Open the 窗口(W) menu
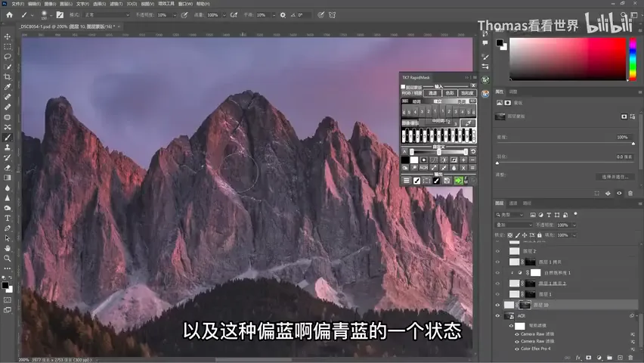 pyautogui.click(x=185, y=4)
